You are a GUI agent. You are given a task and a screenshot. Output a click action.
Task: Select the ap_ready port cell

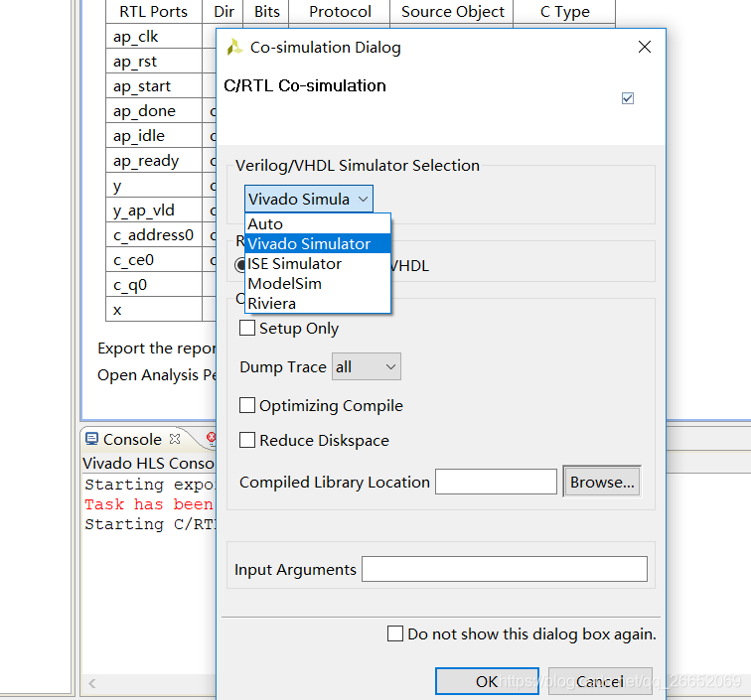point(154,161)
